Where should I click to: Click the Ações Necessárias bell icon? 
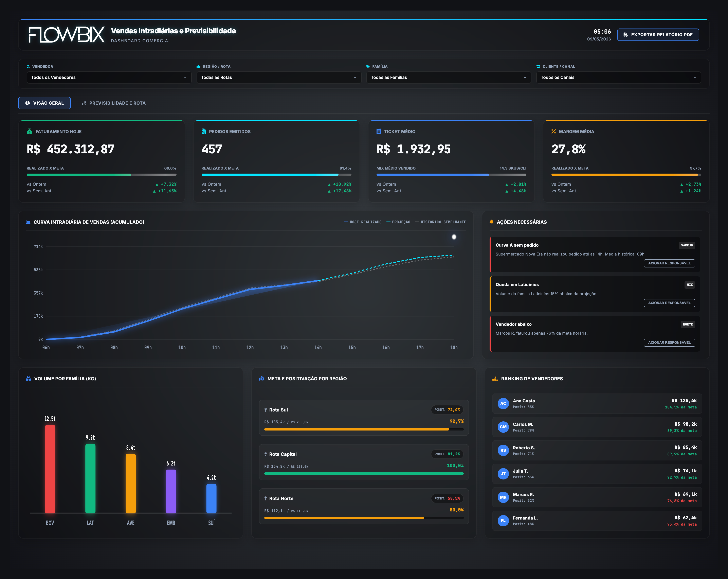point(491,222)
